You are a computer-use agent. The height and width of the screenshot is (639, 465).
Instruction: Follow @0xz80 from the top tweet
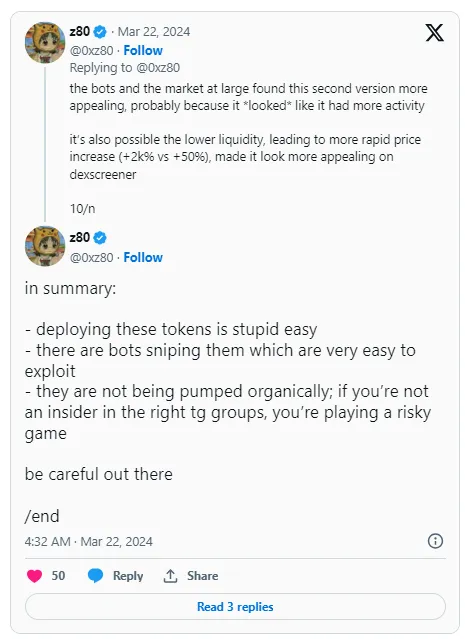143,51
